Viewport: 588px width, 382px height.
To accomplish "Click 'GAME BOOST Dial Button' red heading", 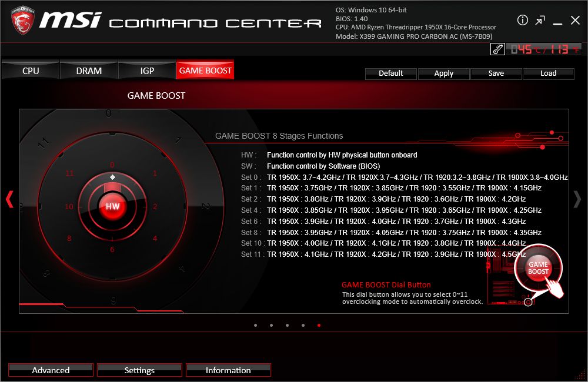I will tap(386, 284).
